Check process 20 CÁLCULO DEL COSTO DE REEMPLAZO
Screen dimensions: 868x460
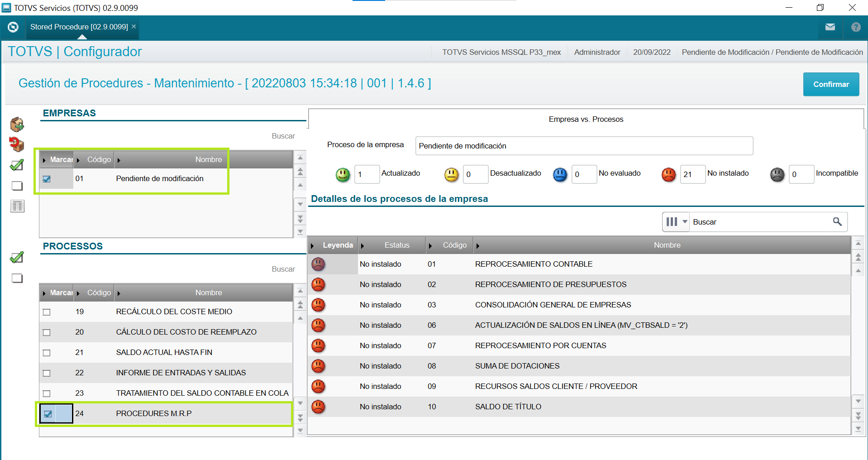coord(47,332)
